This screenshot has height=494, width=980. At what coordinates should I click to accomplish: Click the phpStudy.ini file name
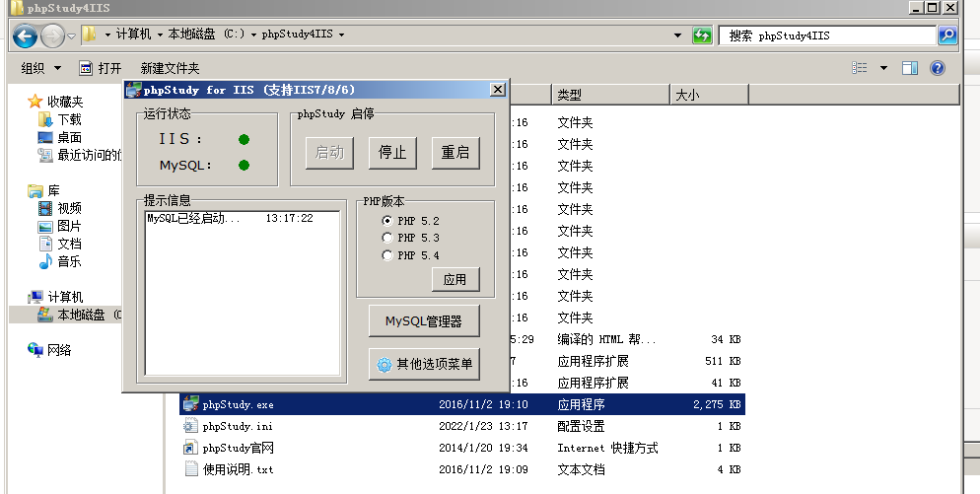238,427
